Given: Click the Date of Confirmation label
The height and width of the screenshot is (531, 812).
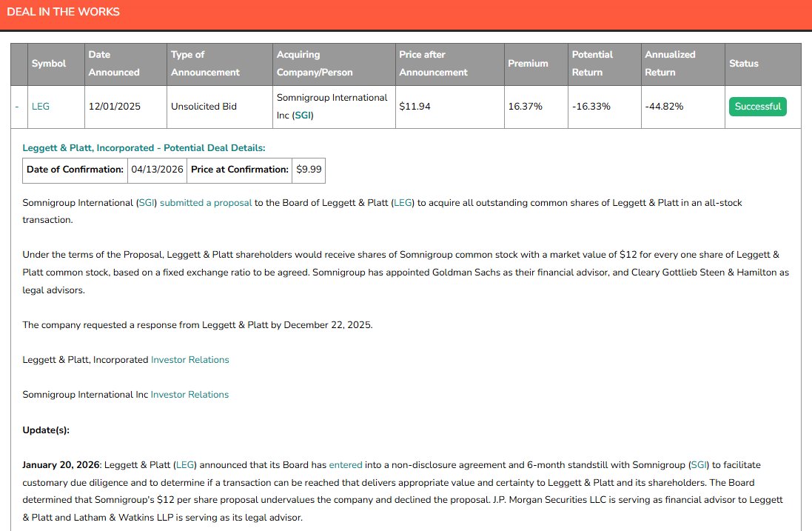Looking at the screenshot, I should coord(75,170).
